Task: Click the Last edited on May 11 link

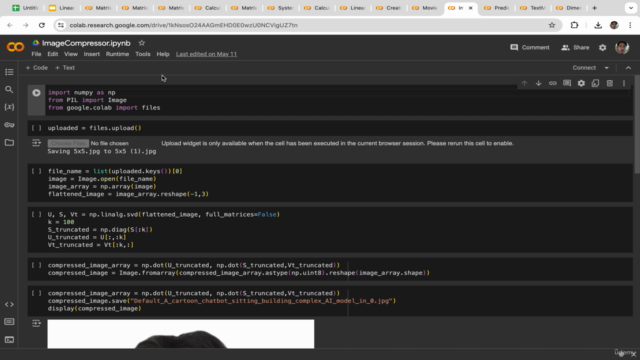Action: 206,54
